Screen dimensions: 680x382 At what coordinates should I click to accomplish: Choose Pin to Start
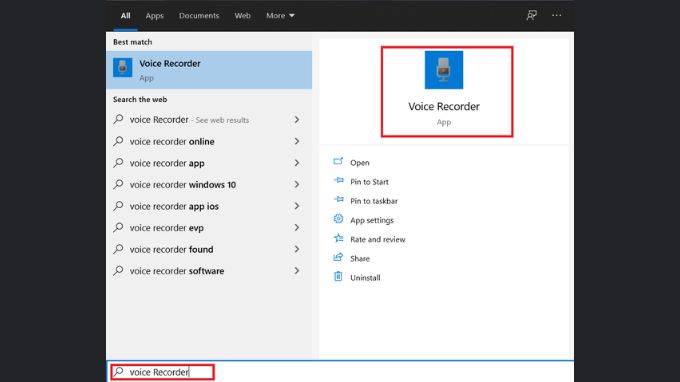369,182
